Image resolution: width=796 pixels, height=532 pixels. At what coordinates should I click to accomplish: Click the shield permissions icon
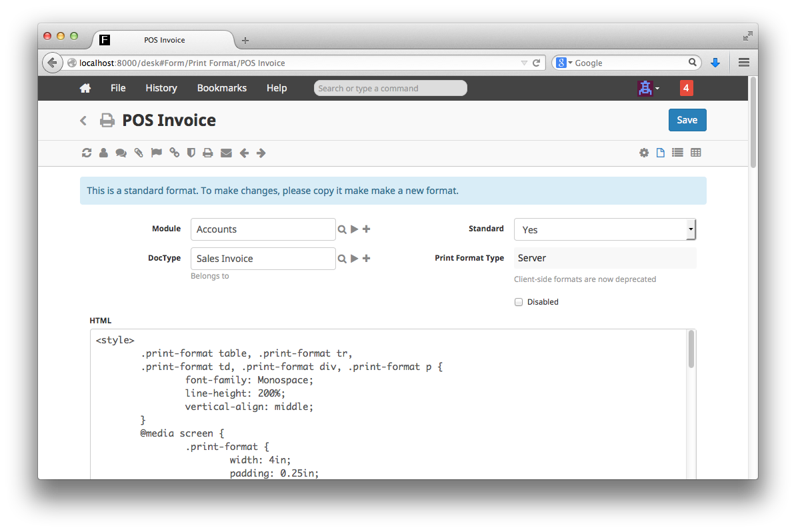pos(191,153)
